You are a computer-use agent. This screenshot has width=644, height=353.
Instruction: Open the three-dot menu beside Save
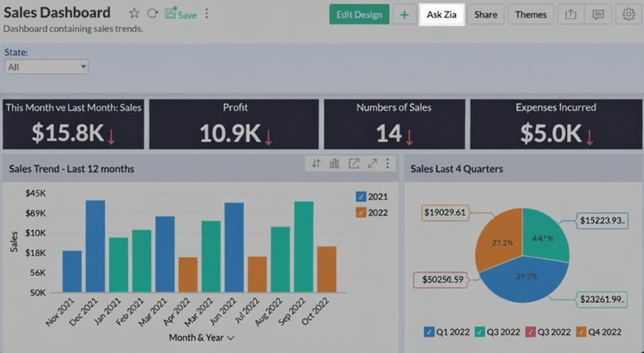(x=207, y=14)
